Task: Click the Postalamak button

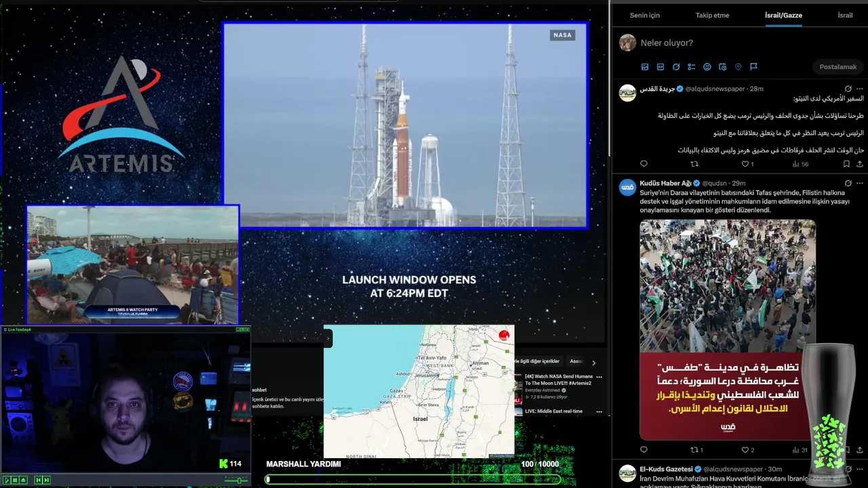Action: [838, 66]
